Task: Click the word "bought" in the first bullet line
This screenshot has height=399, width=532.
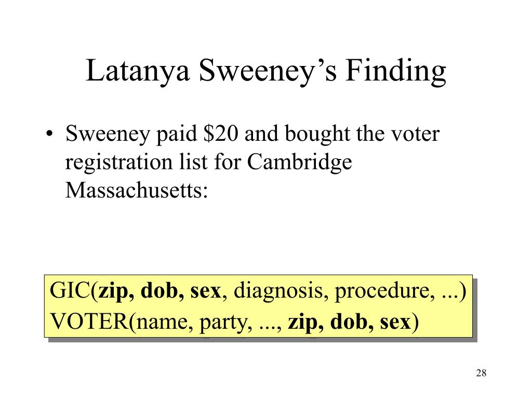Action: tap(318, 134)
